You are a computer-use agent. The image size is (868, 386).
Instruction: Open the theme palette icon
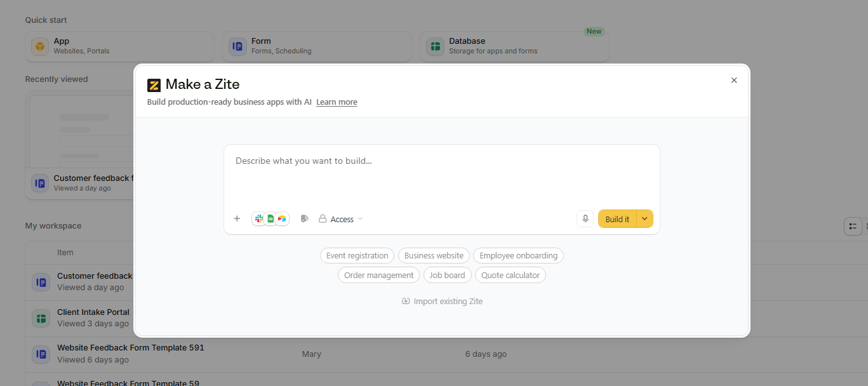(305, 218)
